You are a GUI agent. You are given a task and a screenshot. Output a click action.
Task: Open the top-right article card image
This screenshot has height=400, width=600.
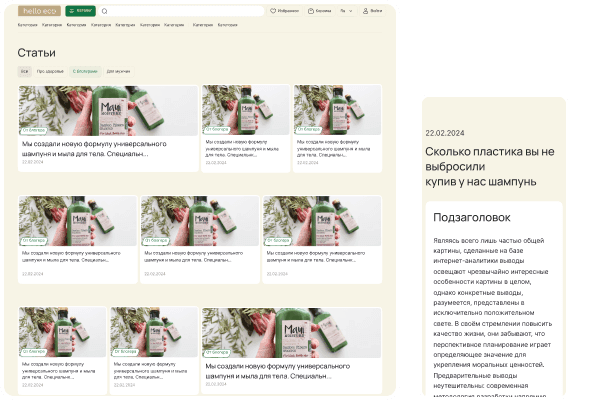(337, 108)
